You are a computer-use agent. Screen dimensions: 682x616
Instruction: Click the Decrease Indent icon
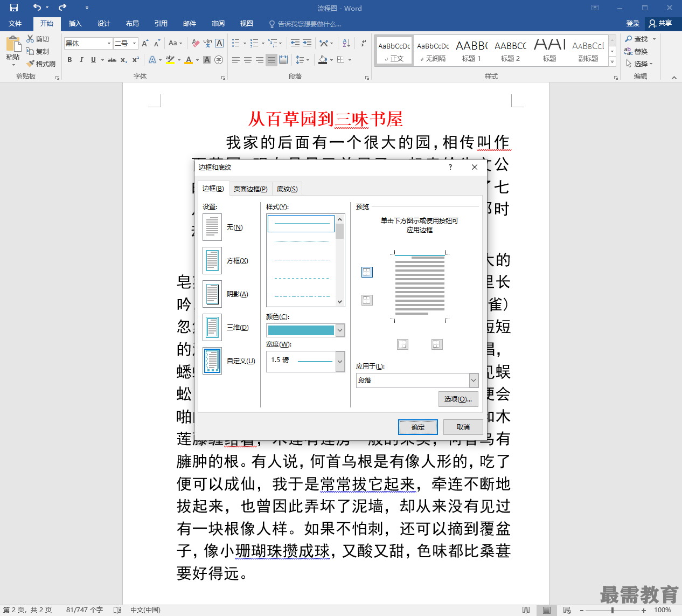click(x=295, y=43)
